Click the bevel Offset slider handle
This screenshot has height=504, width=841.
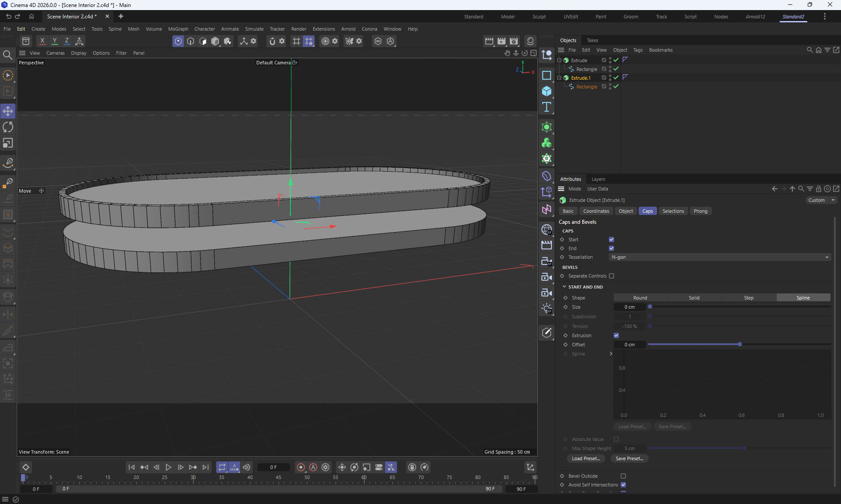pyautogui.click(x=740, y=345)
